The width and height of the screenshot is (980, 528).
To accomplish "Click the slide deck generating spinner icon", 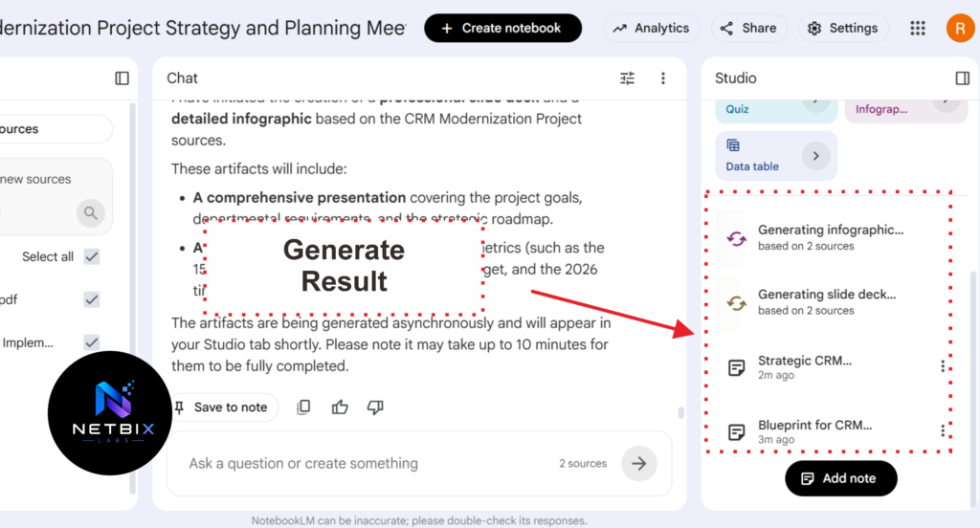I will (736, 303).
